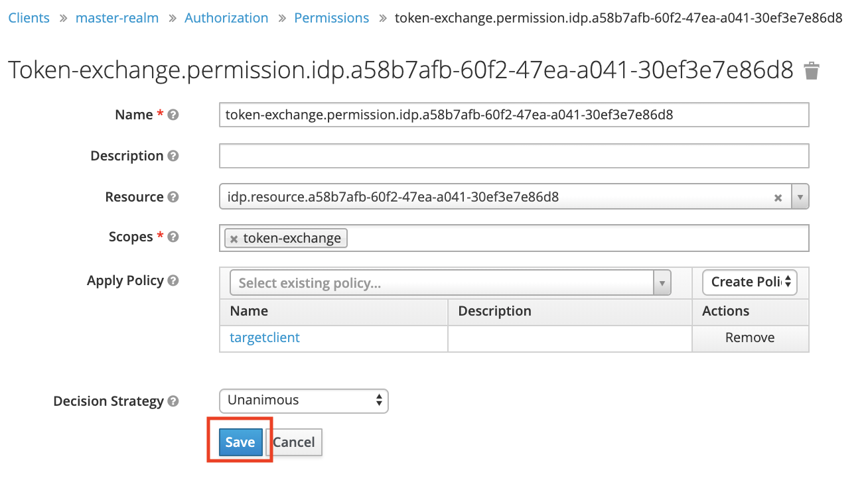Viewport: 868px width, 488px height.
Task: Open the Decision Strategy Unanimous dropdown
Action: tap(303, 400)
